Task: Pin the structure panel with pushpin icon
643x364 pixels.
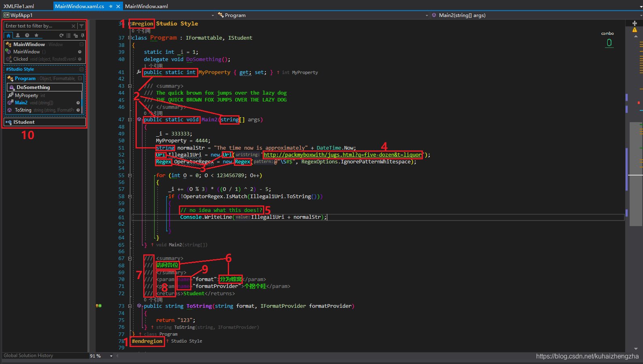Action: coord(83,36)
